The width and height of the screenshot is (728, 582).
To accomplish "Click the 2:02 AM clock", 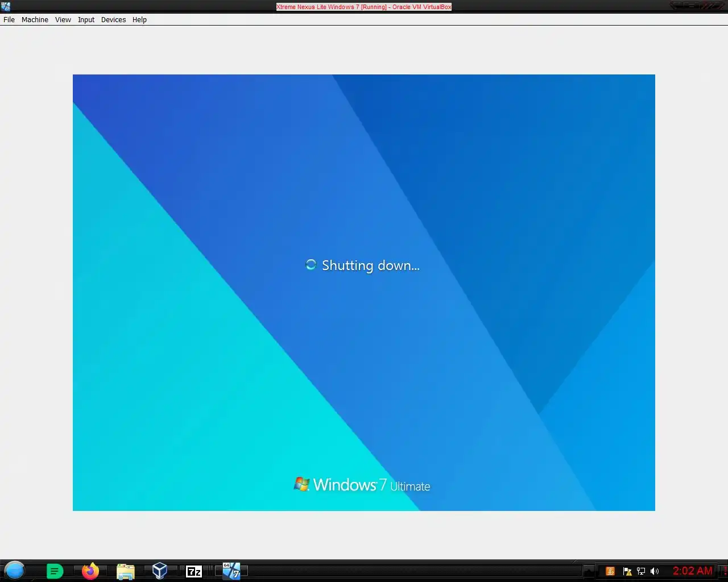I will pyautogui.click(x=692, y=571).
